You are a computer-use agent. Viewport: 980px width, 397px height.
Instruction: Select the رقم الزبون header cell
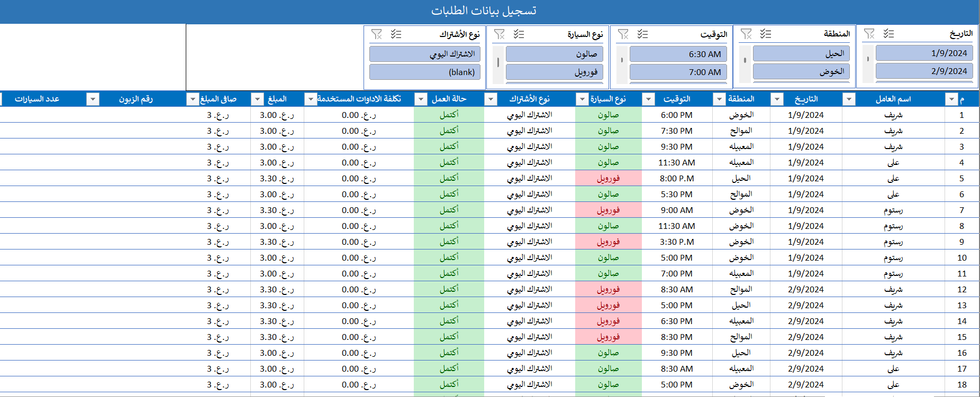(x=136, y=99)
